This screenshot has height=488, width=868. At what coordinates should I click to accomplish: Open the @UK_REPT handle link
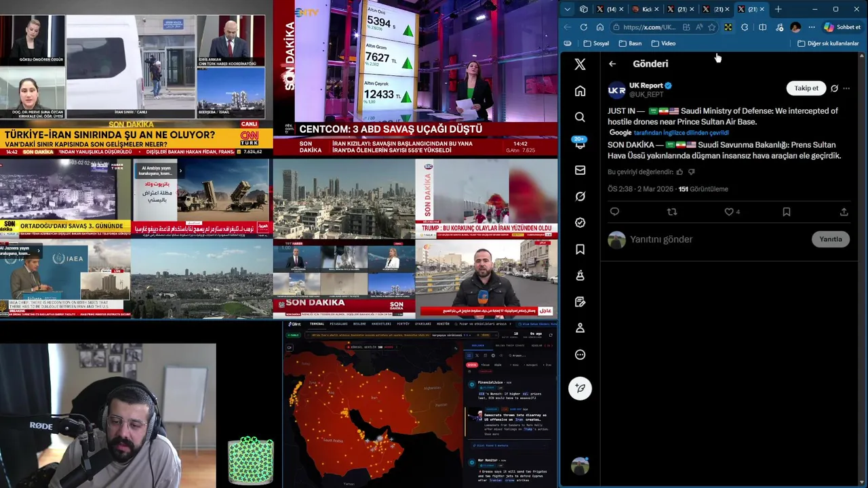coord(646,94)
